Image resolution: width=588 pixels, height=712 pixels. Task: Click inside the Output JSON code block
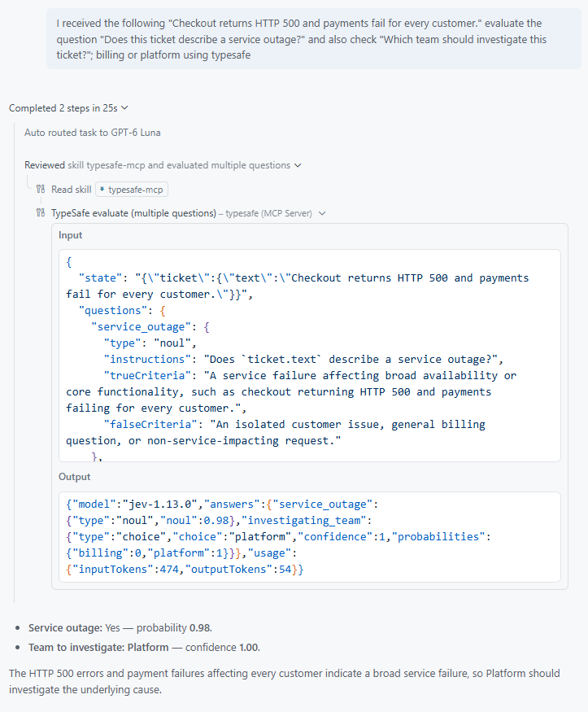(310, 537)
